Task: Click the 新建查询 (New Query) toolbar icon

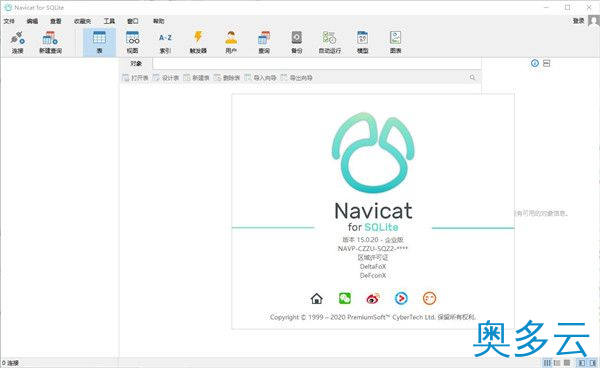Action: 50,42
